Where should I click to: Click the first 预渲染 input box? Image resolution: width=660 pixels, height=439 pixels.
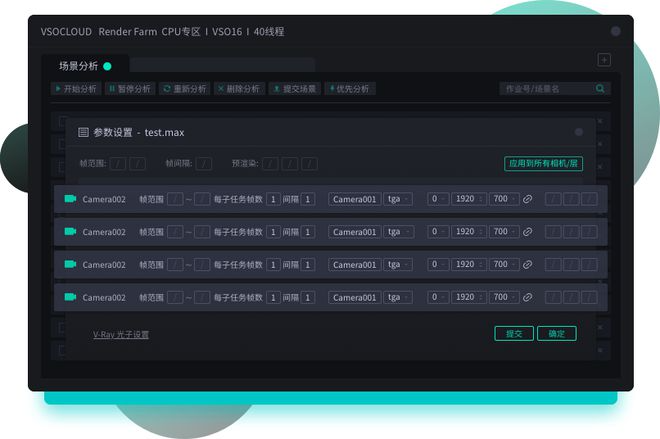[271, 164]
